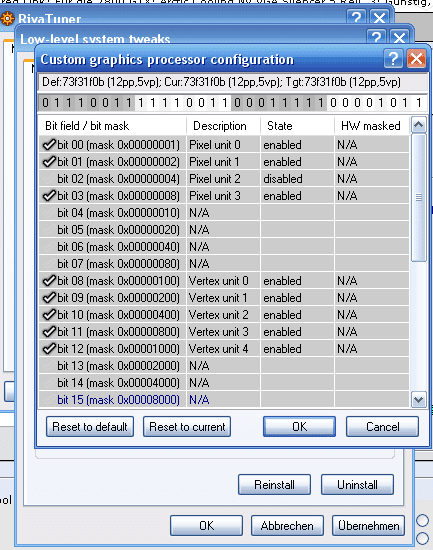Image resolution: width=433 pixels, height=550 pixels.
Task: Click the bit list scrollbar thumb
Action: [x=419, y=197]
